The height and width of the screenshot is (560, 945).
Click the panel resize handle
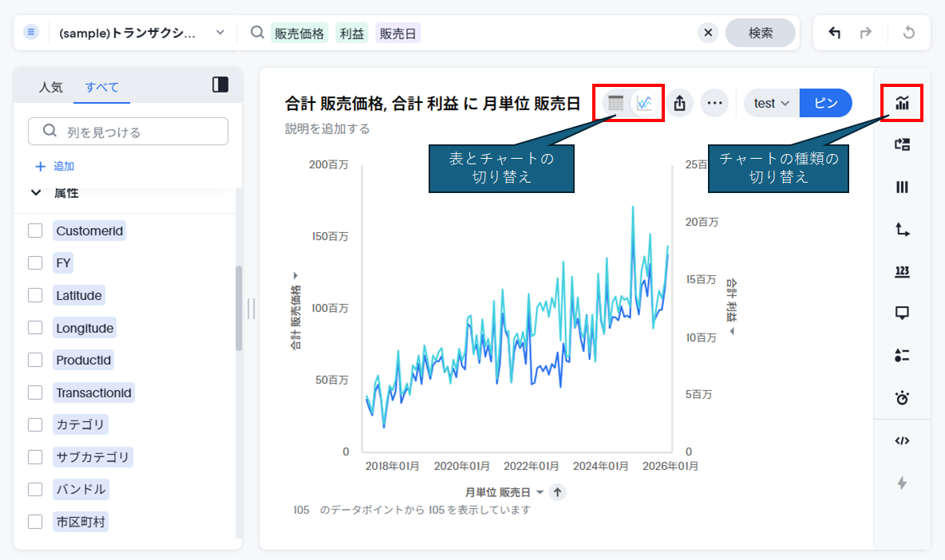(251, 308)
